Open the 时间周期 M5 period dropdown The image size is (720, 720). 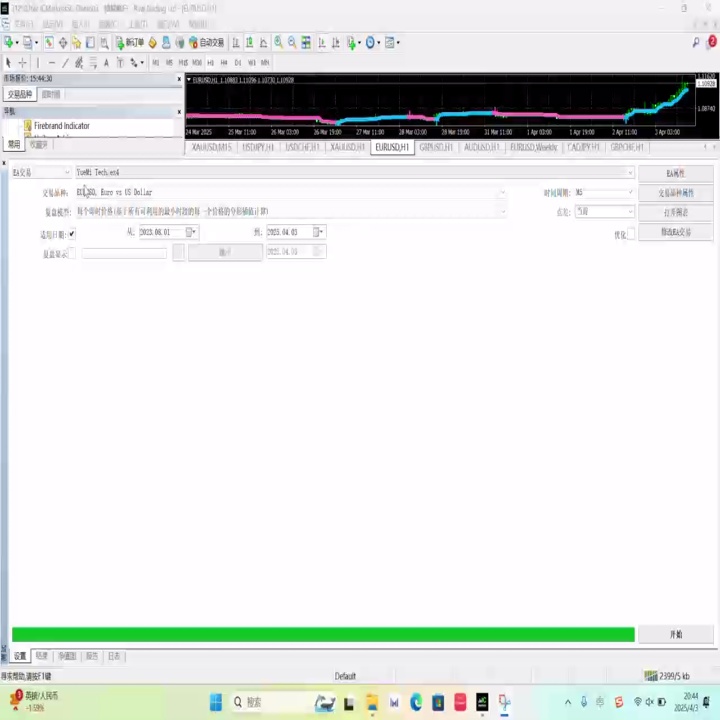[x=604, y=192]
